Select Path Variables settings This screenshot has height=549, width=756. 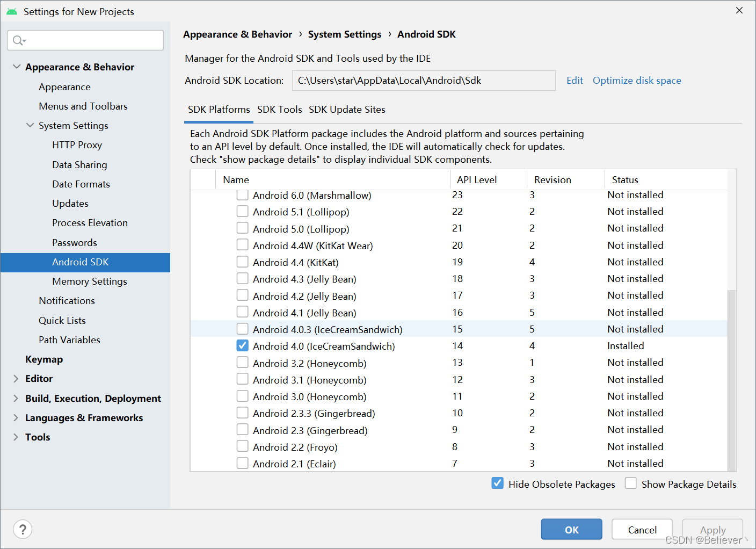point(69,340)
